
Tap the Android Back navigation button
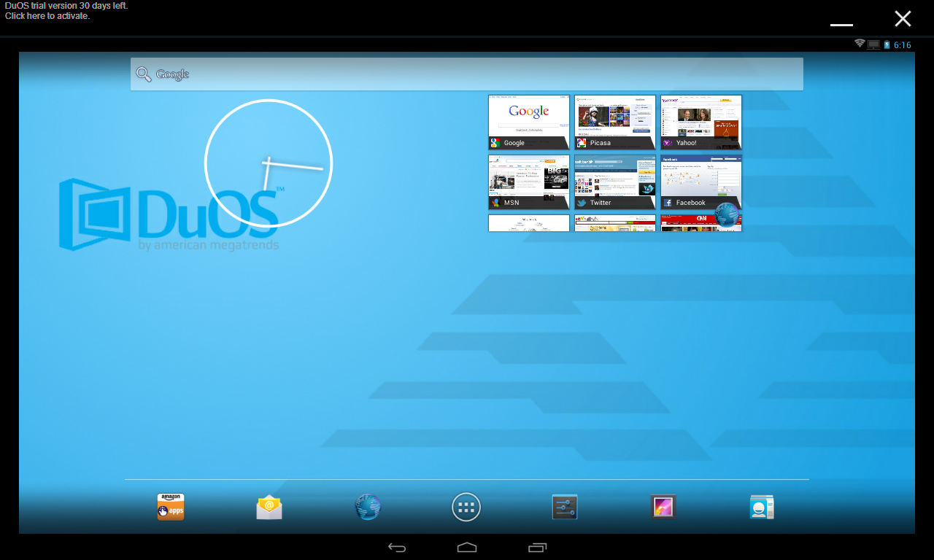397,548
